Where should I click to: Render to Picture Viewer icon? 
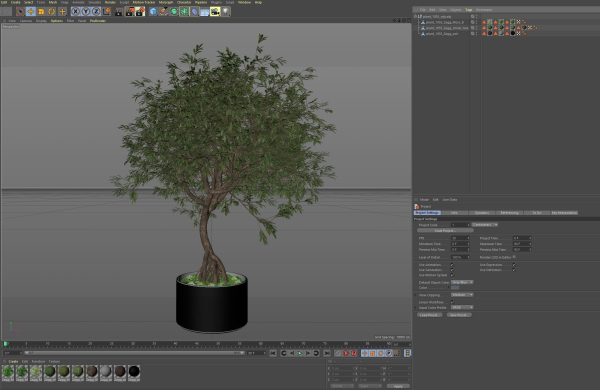130,11
